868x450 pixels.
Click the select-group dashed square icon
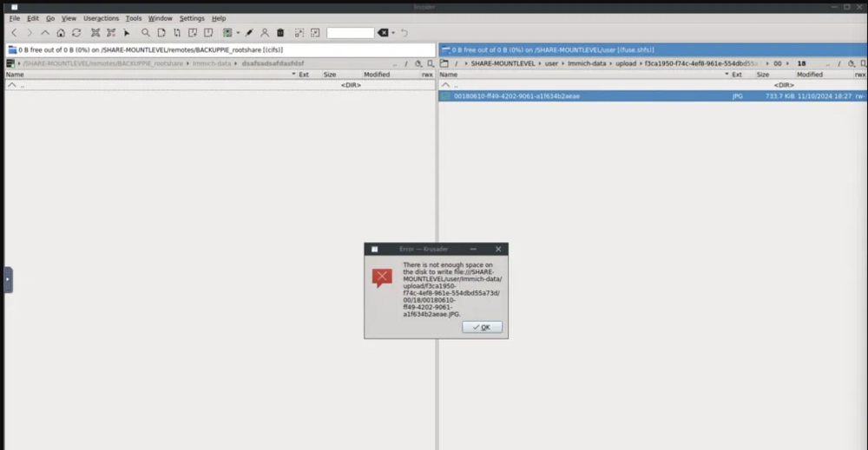click(299, 33)
